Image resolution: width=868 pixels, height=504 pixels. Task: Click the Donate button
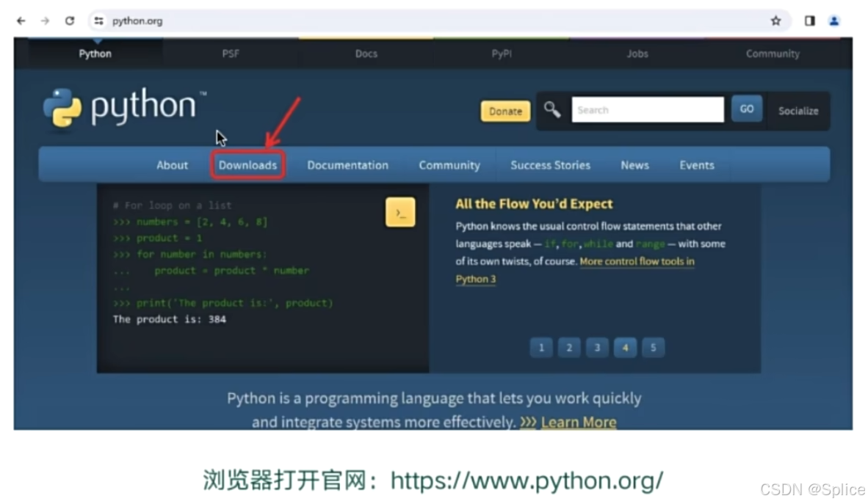[505, 111]
